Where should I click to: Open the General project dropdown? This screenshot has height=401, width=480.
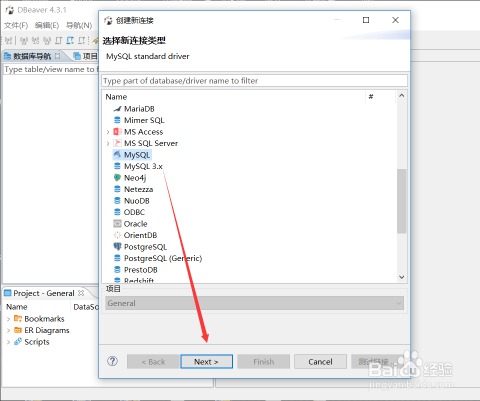click(254, 303)
